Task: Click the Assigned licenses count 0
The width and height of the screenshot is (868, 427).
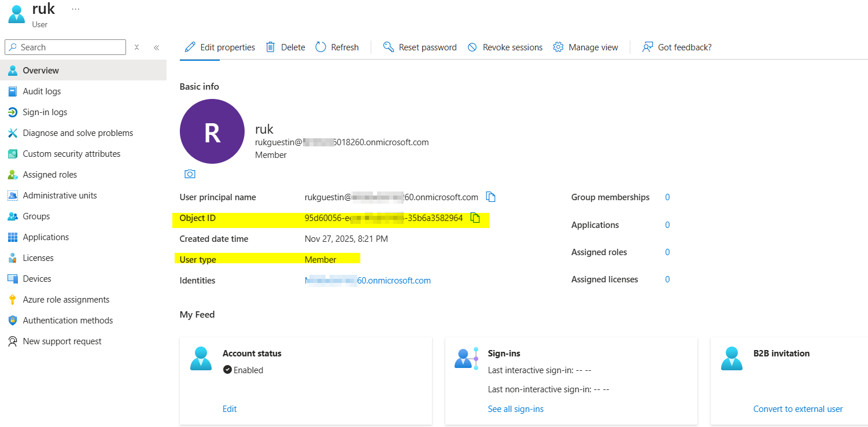Action: (x=667, y=279)
